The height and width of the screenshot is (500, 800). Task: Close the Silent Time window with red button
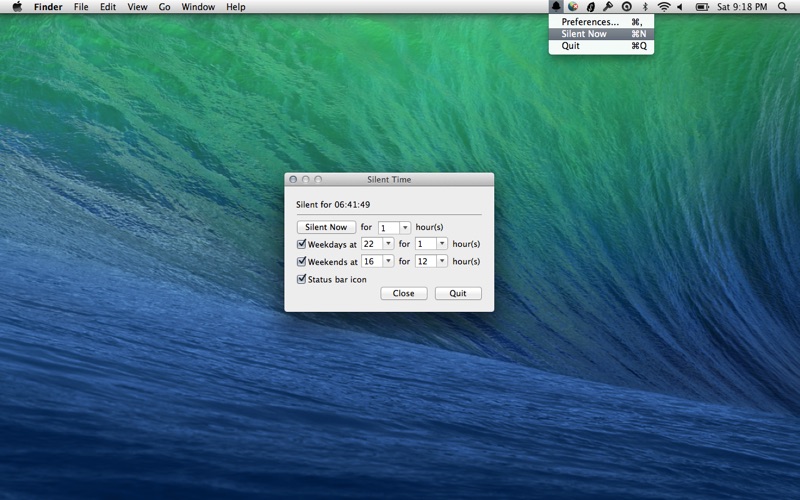tap(293, 180)
